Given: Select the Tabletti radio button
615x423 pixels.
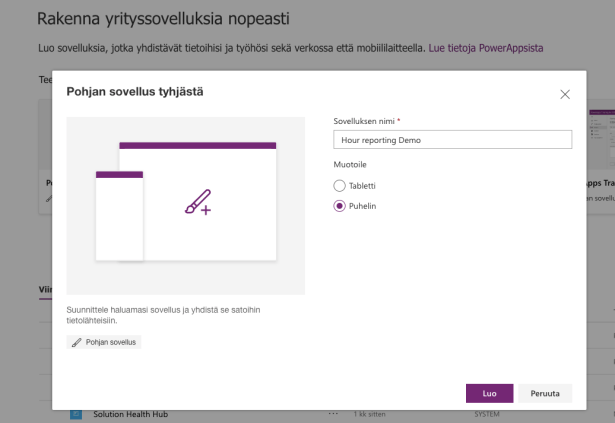Looking at the screenshot, I should (x=340, y=186).
